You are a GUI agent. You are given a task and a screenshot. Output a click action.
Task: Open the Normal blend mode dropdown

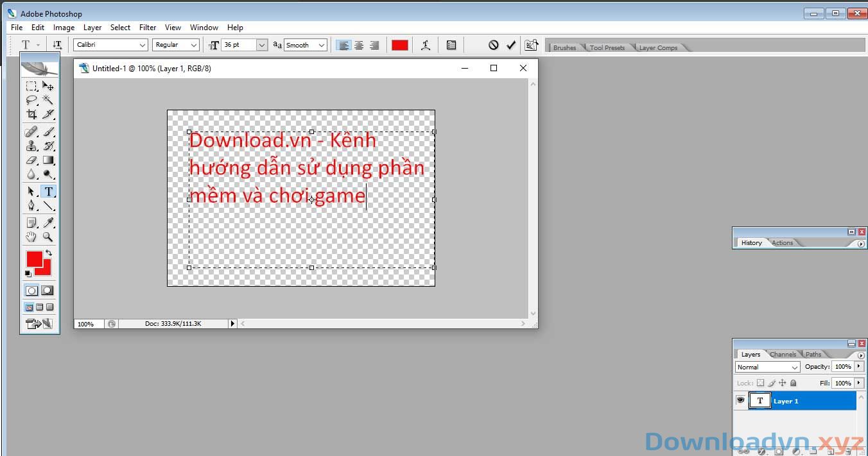767,367
